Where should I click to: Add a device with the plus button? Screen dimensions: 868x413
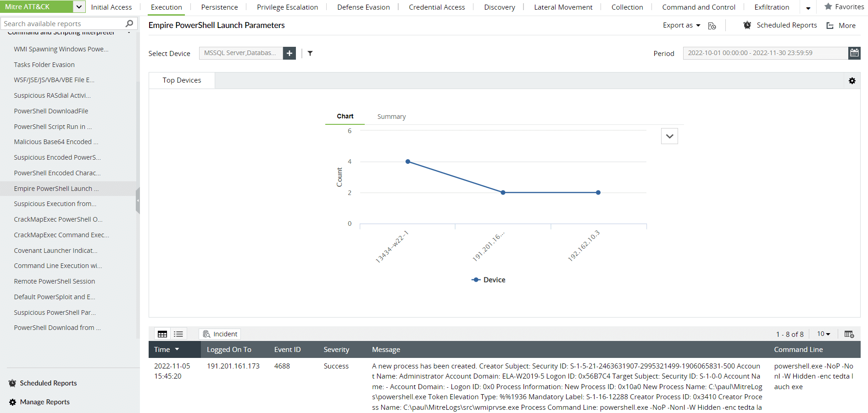click(x=289, y=53)
